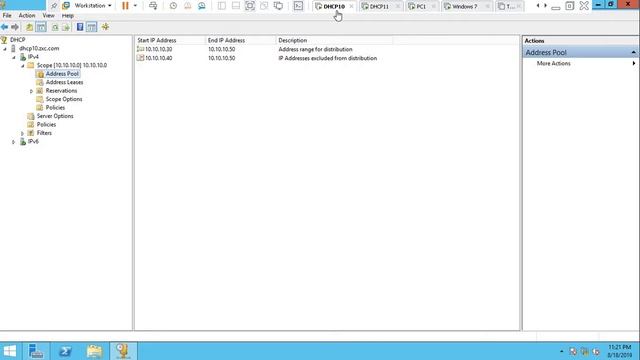Open the snapshot manager icon

pos(202,6)
